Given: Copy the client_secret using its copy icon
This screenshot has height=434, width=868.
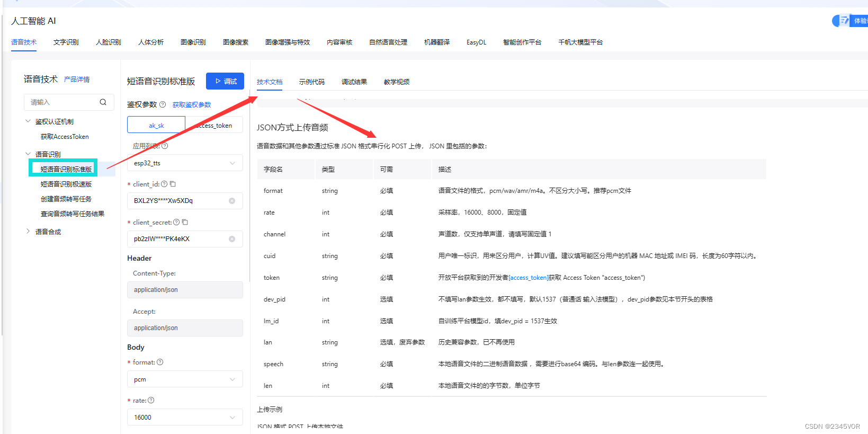Looking at the screenshot, I should click(x=185, y=222).
